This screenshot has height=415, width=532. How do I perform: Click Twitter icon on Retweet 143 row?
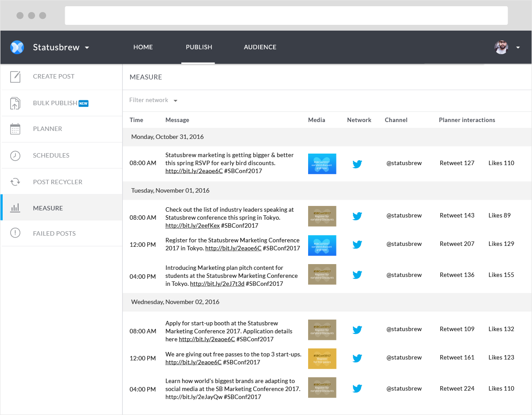pyautogui.click(x=357, y=216)
